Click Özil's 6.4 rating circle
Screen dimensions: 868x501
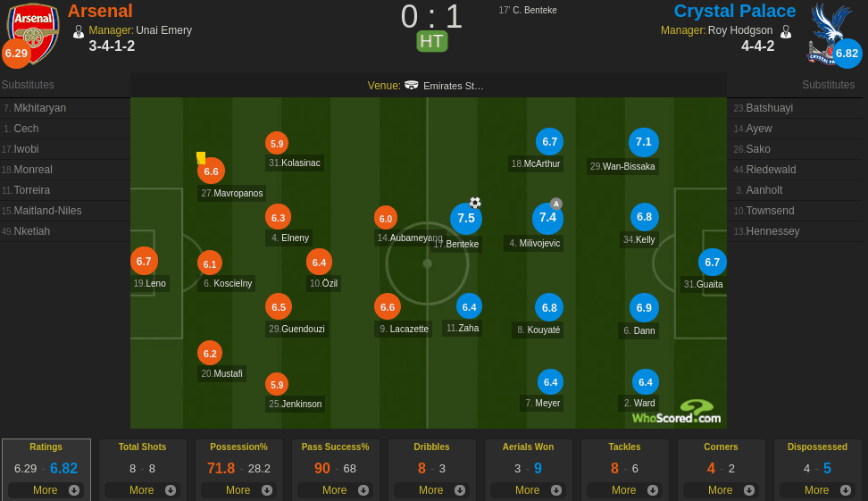click(x=319, y=263)
